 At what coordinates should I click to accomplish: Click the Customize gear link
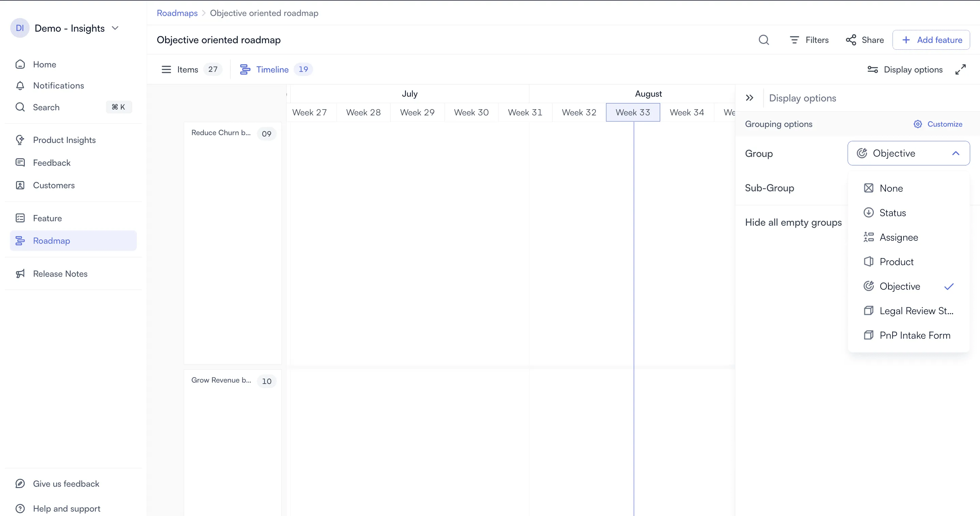tap(938, 124)
